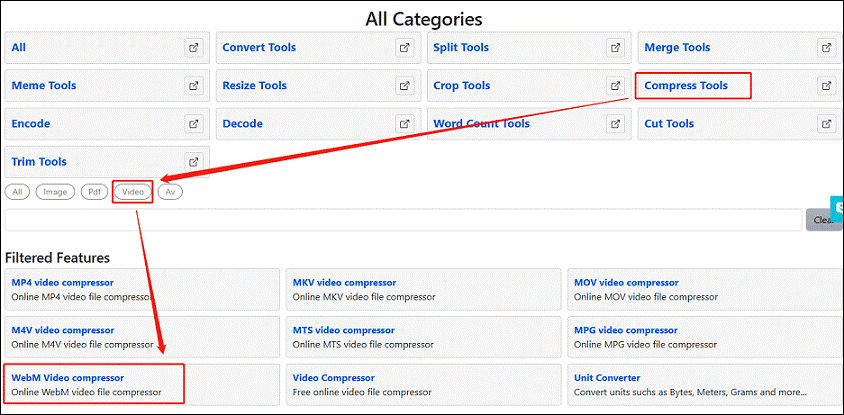Screen dimensions: 844x415
Task: Open MOV video compressor
Action: pos(626,283)
